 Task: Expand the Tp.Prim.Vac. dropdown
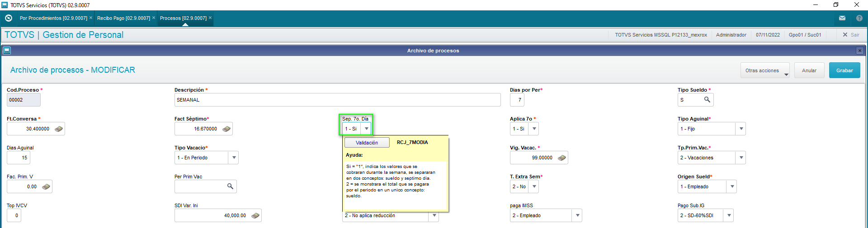pos(741,158)
